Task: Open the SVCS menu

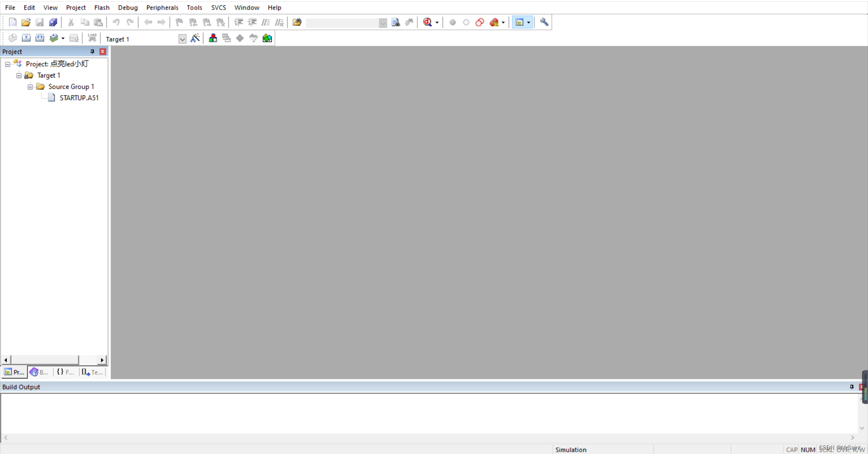Action: pyautogui.click(x=219, y=8)
